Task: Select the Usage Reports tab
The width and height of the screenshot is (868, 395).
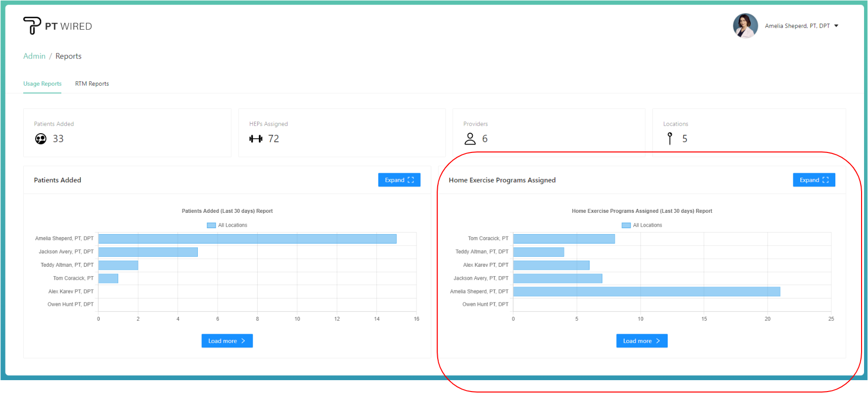Action: click(x=43, y=84)
